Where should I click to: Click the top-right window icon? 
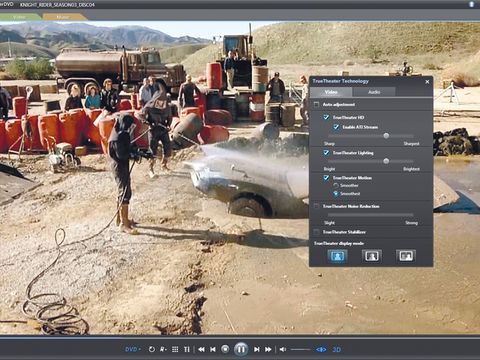[x=472, y=4]
